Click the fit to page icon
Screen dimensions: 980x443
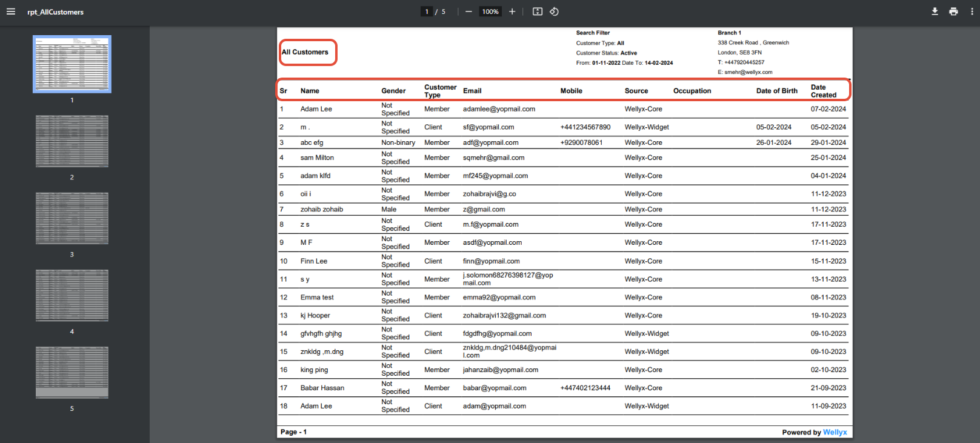coord(538,12)
